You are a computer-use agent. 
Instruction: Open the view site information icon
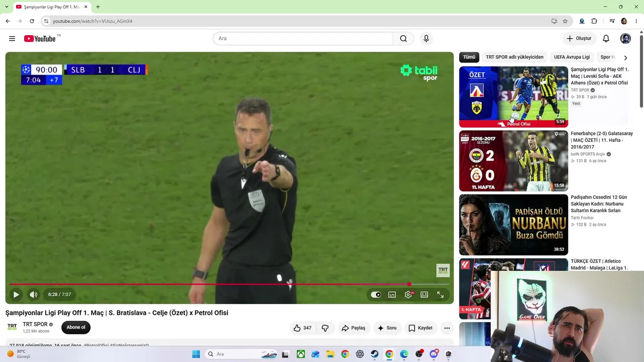[46, 21]
